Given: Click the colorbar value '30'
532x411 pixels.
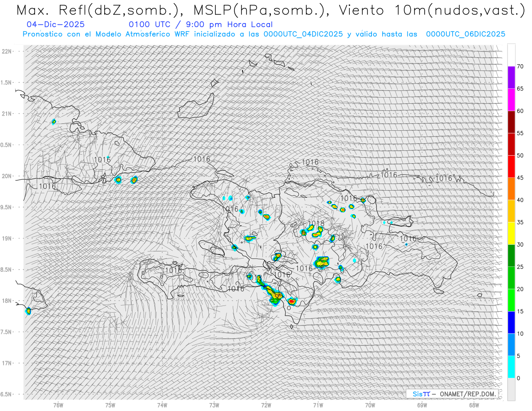Looking at the screenshot, I should click(x=520, y=244).
